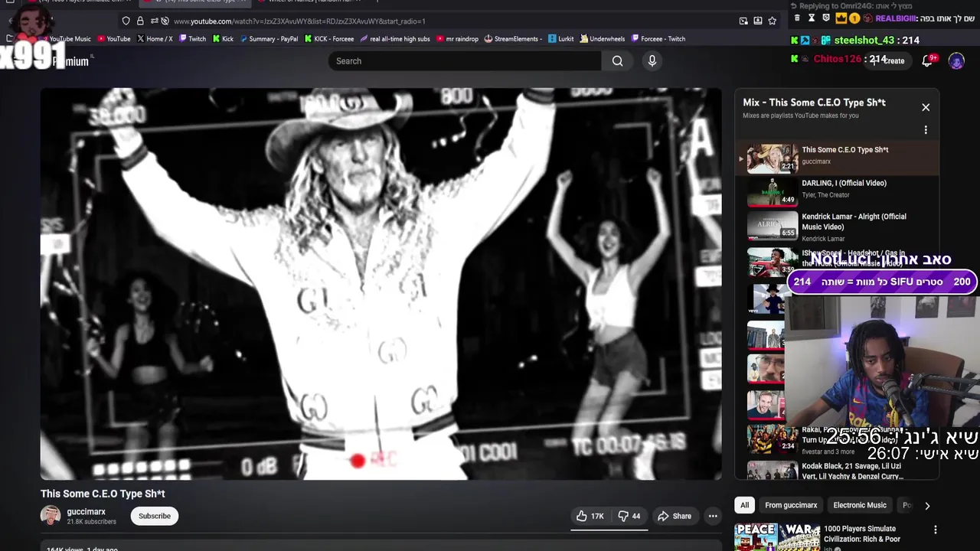980x551 pixels.
Task: Open the Underwheels bookmark
Action: pyautogui.click(x=603, y=39)
